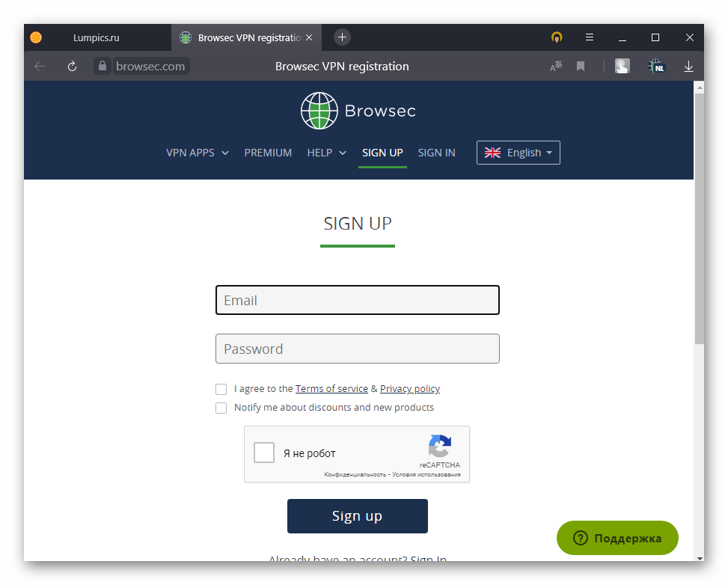Click the Browsec brand name text
The image size is (728, 585).
380,111
